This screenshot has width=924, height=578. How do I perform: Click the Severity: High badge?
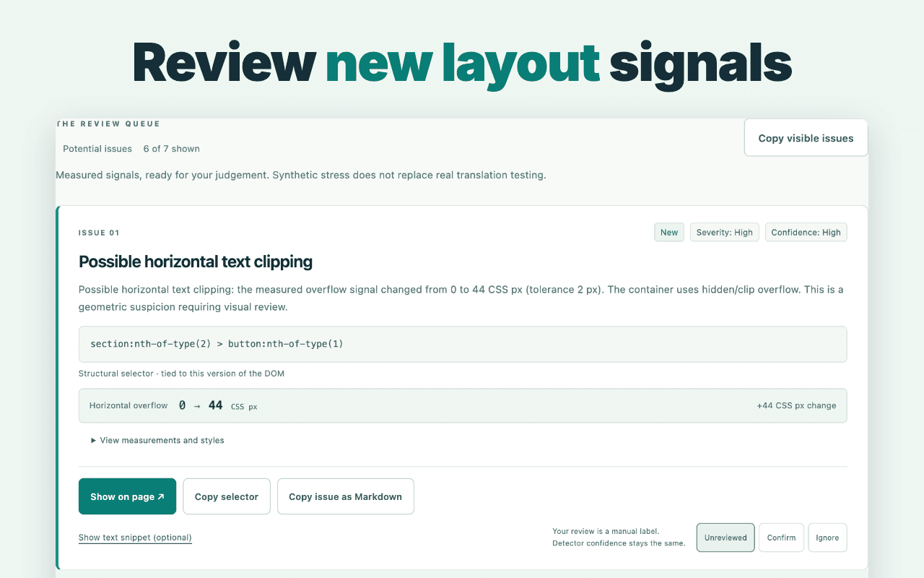pos(725,233)
